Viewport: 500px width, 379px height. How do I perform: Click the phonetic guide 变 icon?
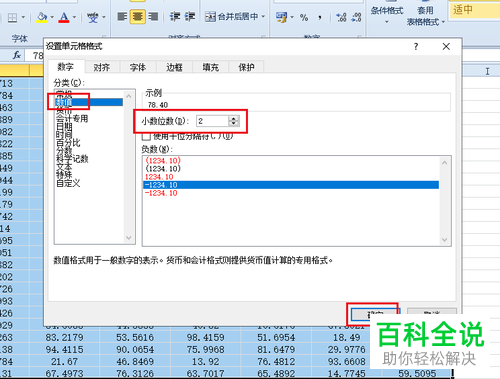coord(92,17)
